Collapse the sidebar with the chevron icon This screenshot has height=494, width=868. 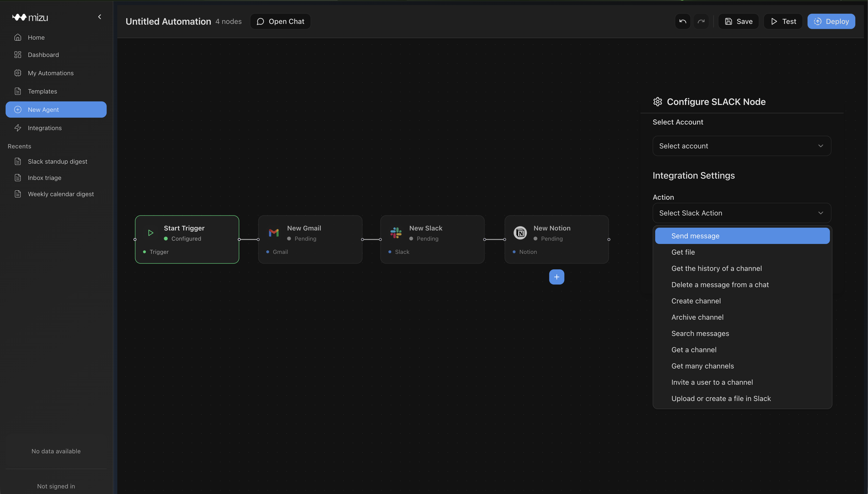[x=99, y=17]
